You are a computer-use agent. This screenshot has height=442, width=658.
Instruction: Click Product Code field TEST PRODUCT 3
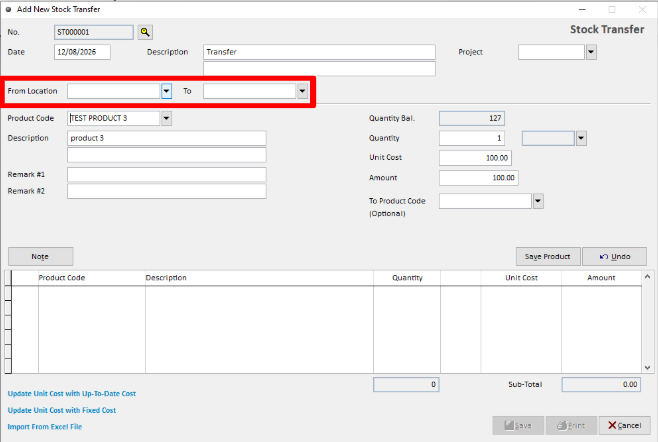114,118
